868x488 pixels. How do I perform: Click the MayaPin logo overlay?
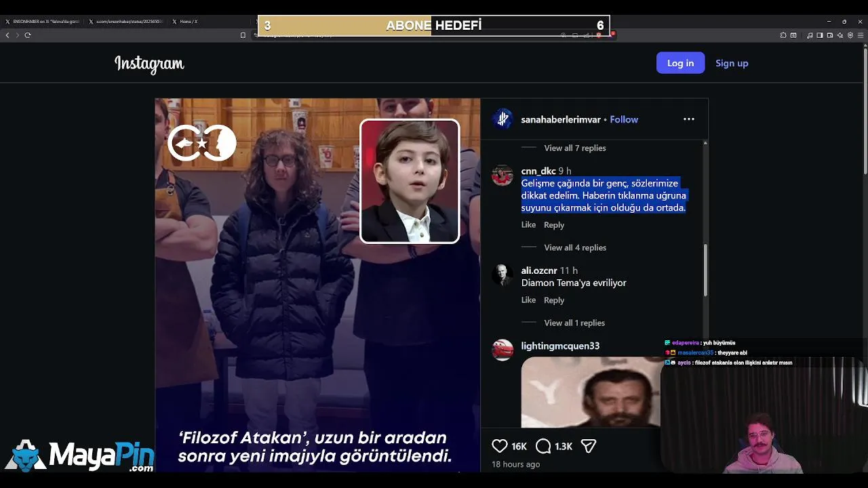(x=80, y=455)
